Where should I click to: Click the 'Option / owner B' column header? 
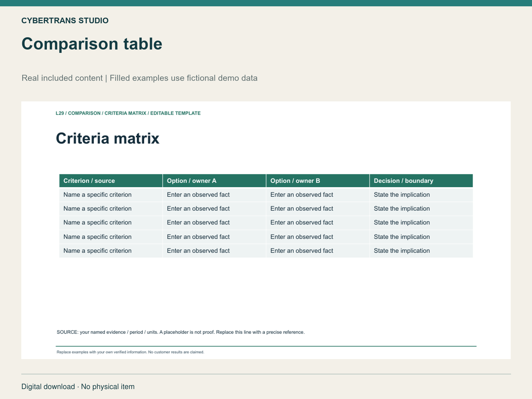point(318,181)
